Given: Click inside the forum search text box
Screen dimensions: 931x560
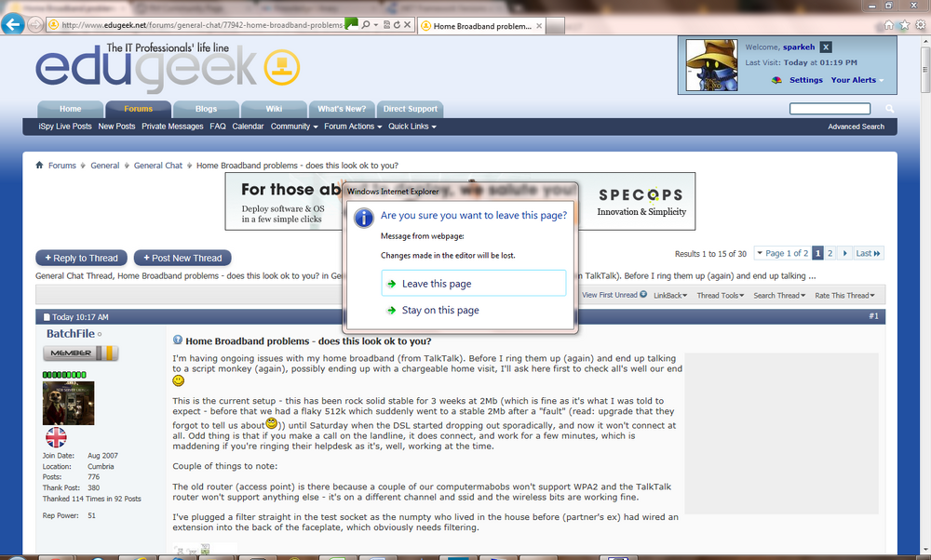Looking at the screenshot, I should pos(830,109).
